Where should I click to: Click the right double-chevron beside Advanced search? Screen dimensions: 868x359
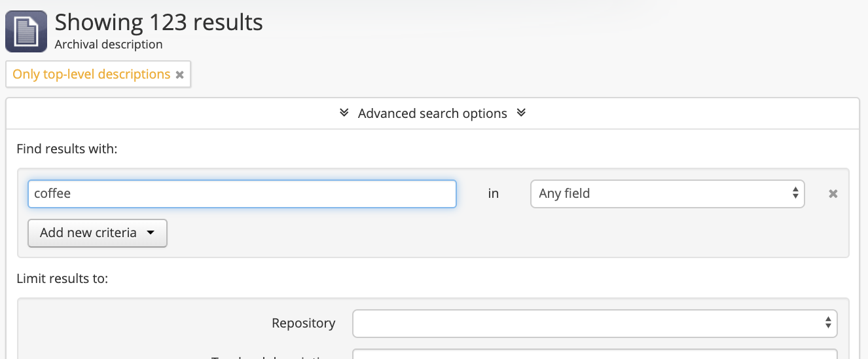point(521,113)
